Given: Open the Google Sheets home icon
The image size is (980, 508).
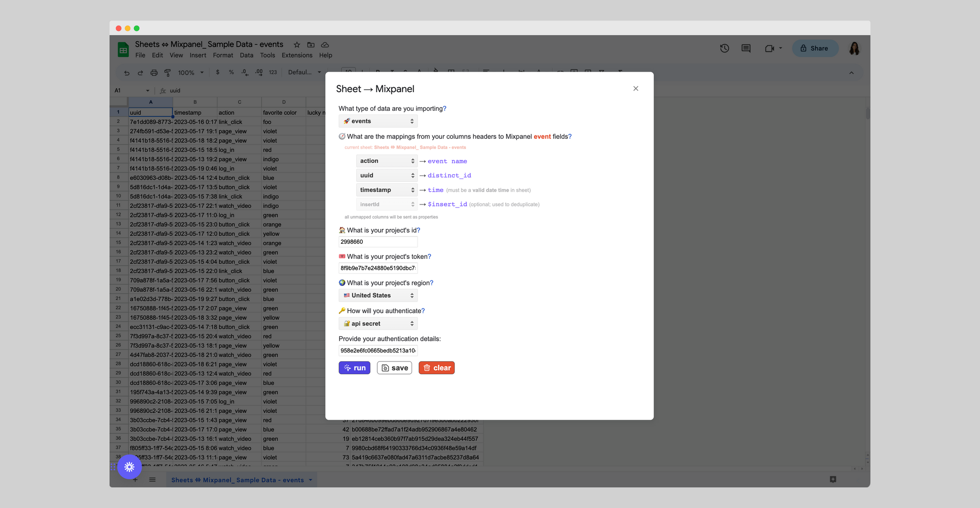Looking at the screenshot, I should click(x=123, y=50).
